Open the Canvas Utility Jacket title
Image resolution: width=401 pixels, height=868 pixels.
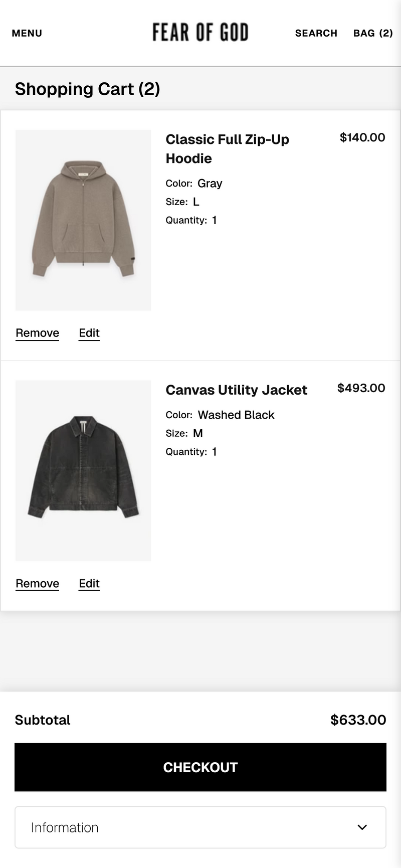[x=237, y=390]
